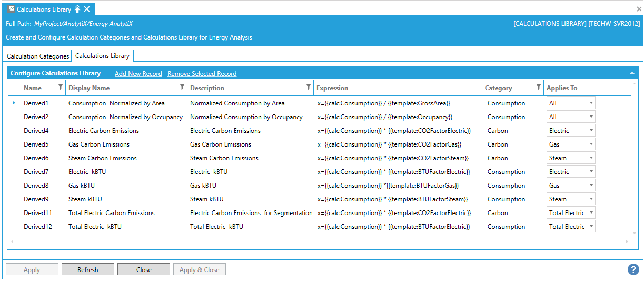Screen dimensions: 644x281
Task: Click the pin icon on Calculations Library tab
Action: (77, 9)
